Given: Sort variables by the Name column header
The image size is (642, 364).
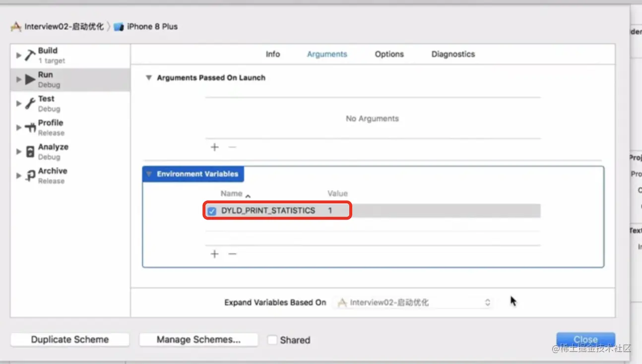Looking at the screenshot, I should (x=232, y=193).
